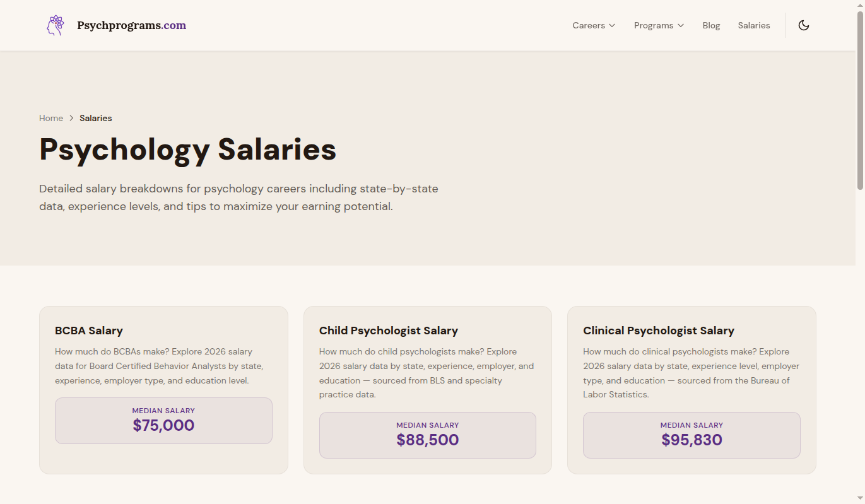The width and height of the screenshot is (865, 504).
Task: Select the Salaries menu item
Action: point(754,25)
